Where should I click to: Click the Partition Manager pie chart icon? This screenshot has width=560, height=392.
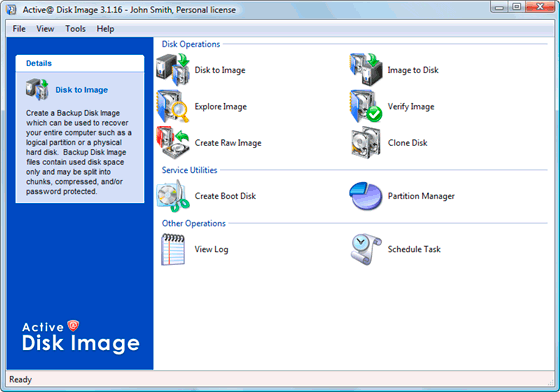tap(365, 196)
